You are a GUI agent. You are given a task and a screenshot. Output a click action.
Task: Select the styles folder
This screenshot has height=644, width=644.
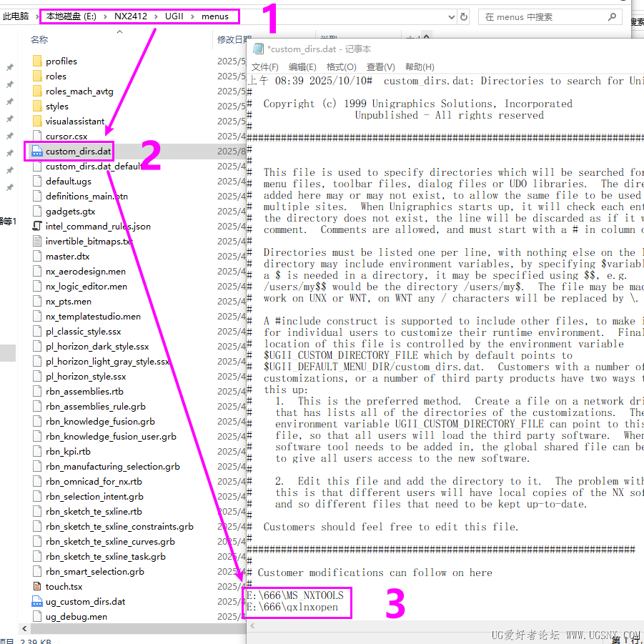57,106
